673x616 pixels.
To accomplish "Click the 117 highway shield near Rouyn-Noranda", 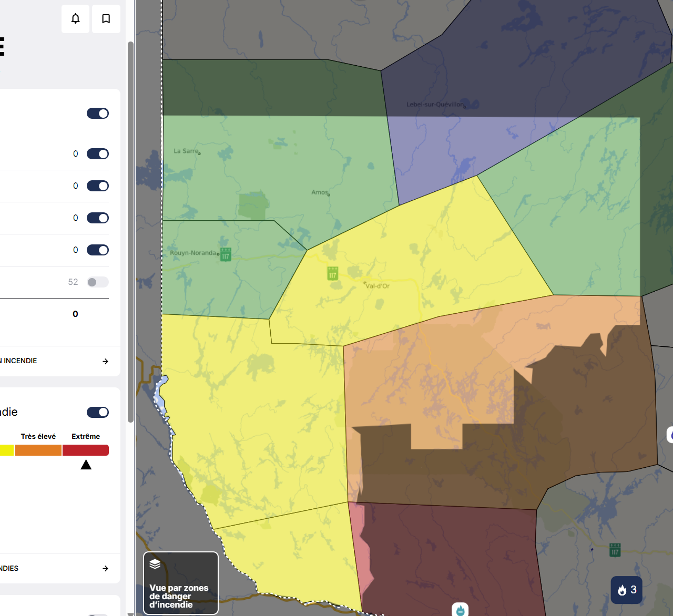I will (x=226, y=255).
